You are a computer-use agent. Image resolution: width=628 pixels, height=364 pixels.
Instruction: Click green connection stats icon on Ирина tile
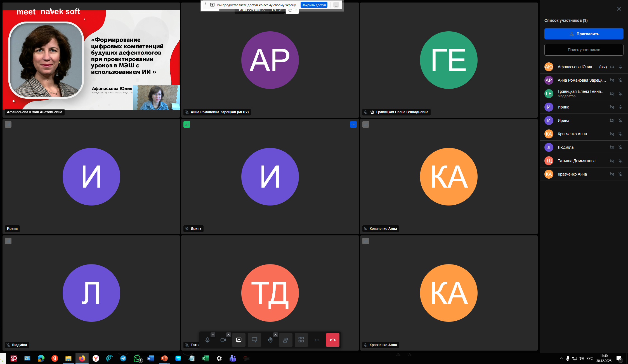click(187, 124)
